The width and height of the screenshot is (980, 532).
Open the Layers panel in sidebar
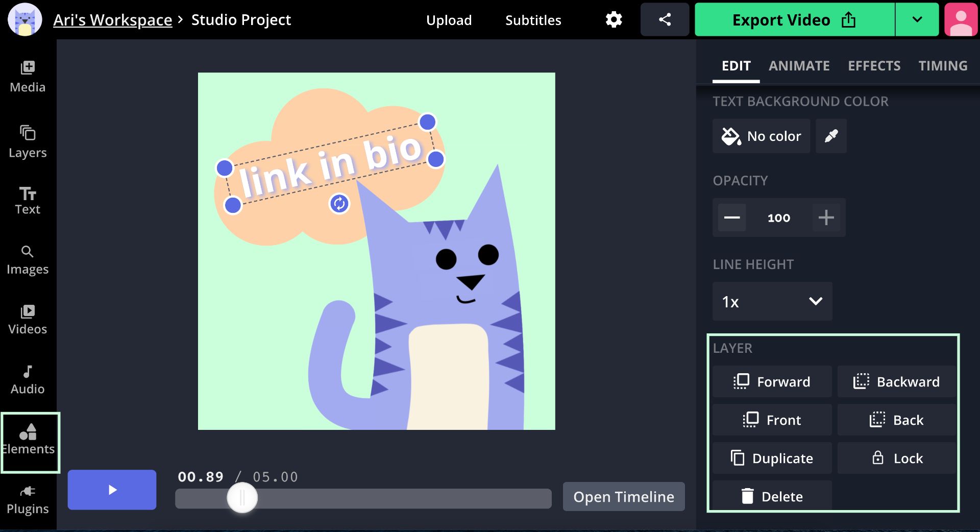(28, 141)
